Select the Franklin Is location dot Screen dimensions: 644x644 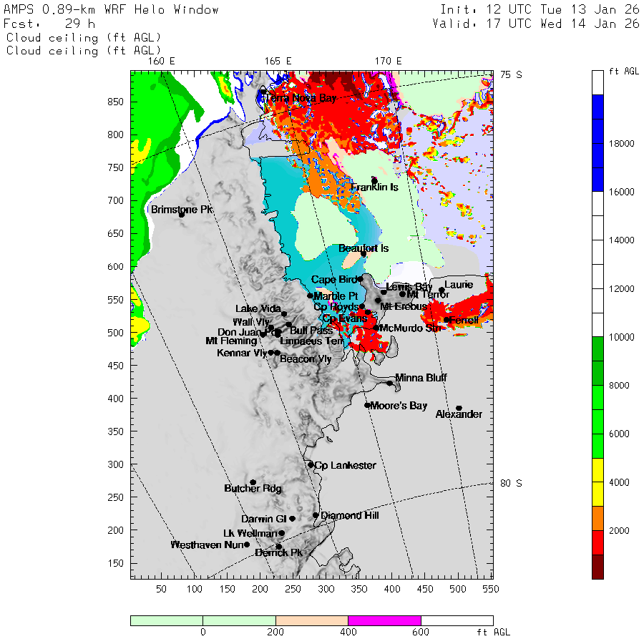pos(374,180)
